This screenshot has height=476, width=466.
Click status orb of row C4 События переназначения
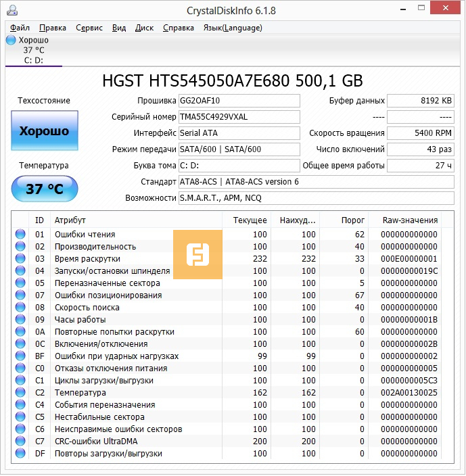pos(20,404)
